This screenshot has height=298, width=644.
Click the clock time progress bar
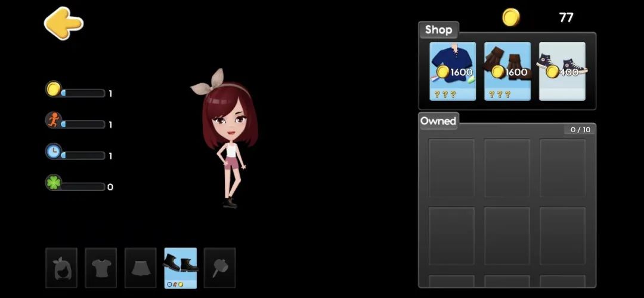pos(82,156)
